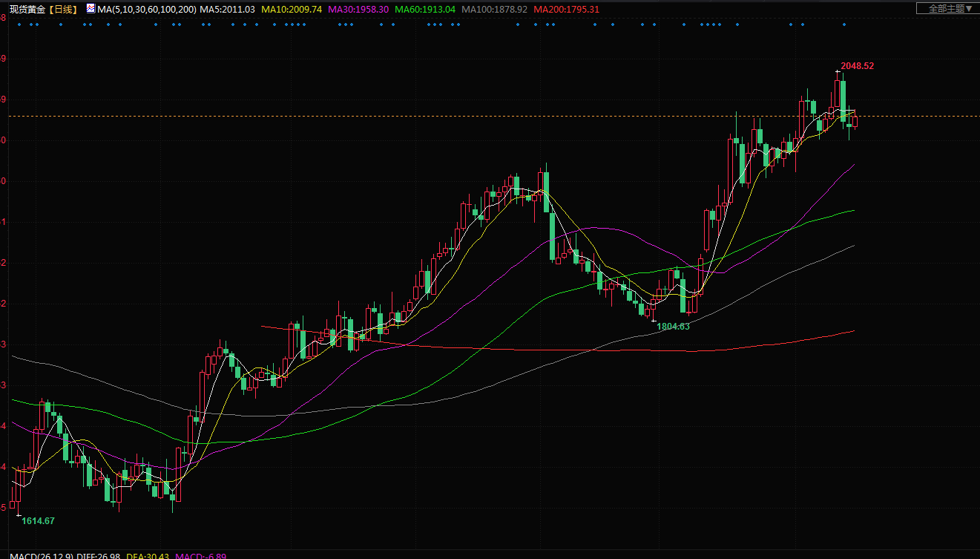Click the MA indicator chart icon
Image resolution: width=980 pixels, height=559 pixels.
91,9
